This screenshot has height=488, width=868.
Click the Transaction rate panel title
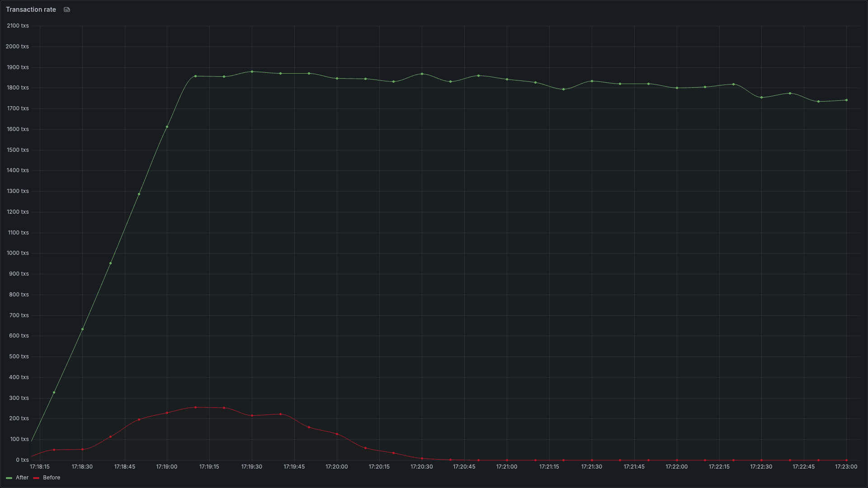tap(31, 9)
